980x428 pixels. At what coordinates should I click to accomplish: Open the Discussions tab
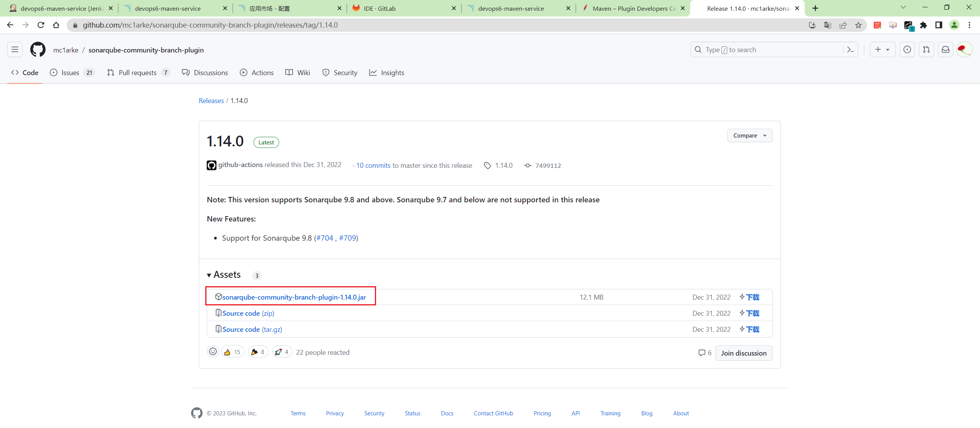(205, 72)
